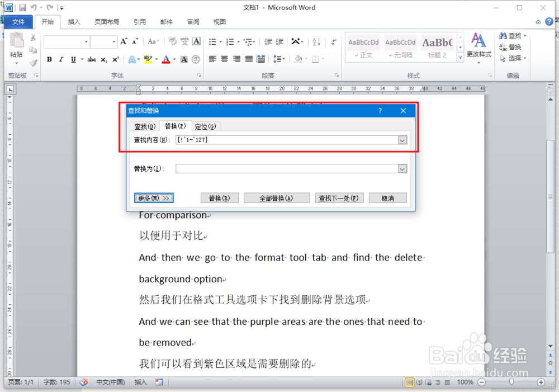Toggle Subscript formatting

[103, 60]
